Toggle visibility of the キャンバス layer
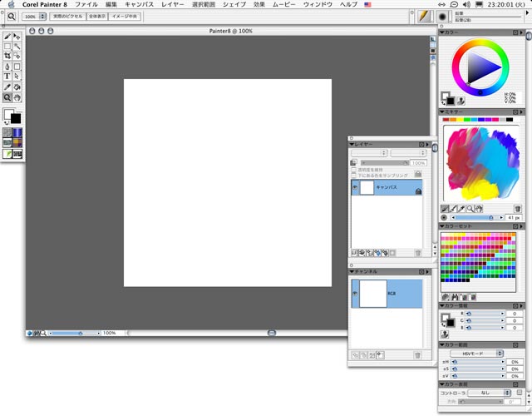532x416 pixels. click(355, 188)
